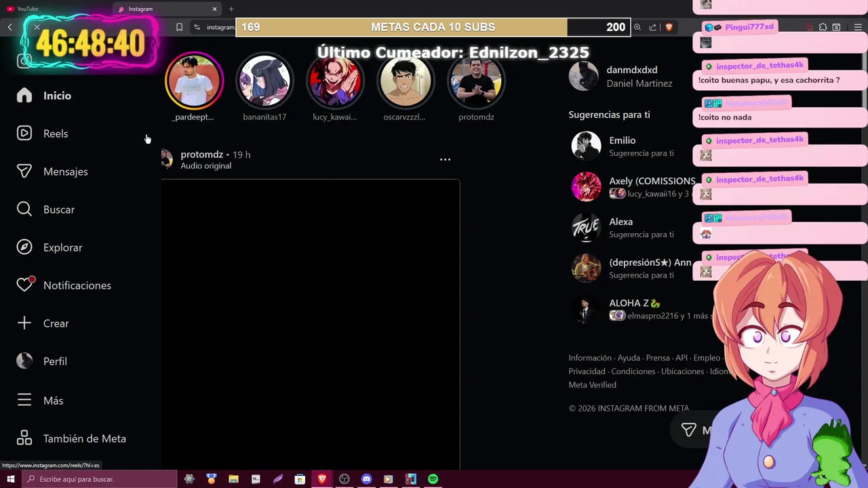Open a new browser tab
The image size is (868, 488).
pyautogui.click(x=231, y=9)
